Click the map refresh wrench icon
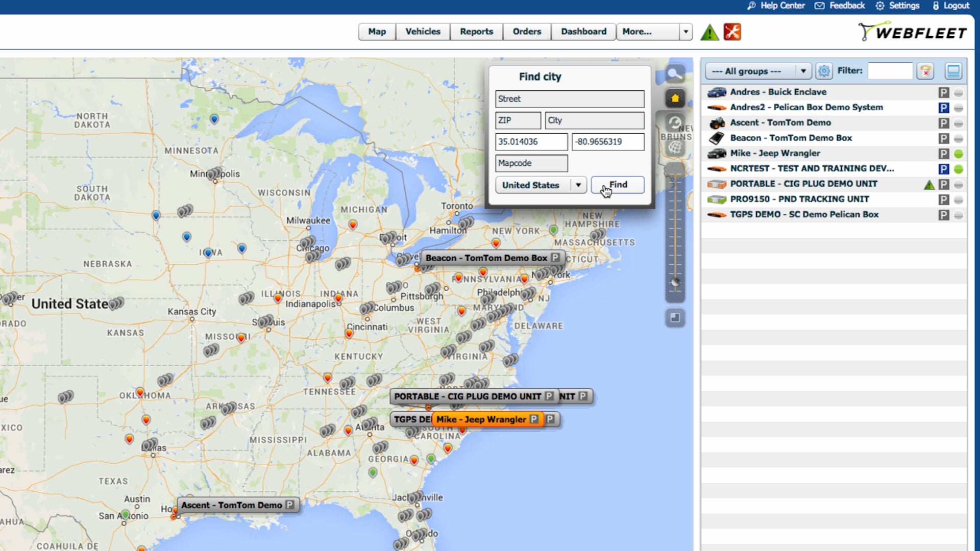Viewport: 980px width, 551px height. (675, 123)
